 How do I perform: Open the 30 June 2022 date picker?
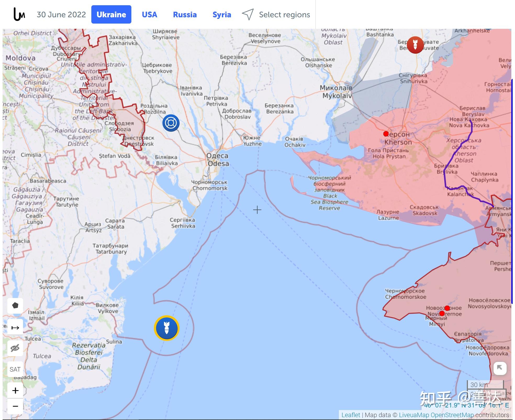61,14
